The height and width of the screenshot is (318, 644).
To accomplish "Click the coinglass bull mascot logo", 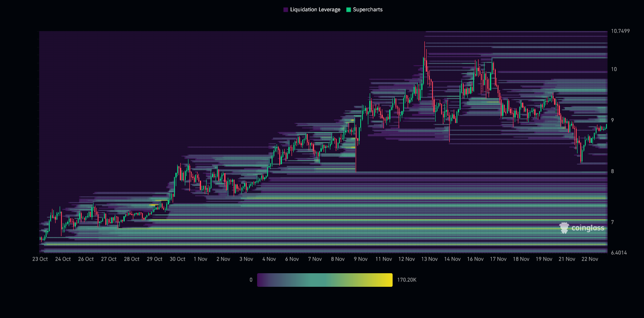I will pos(564,228).
